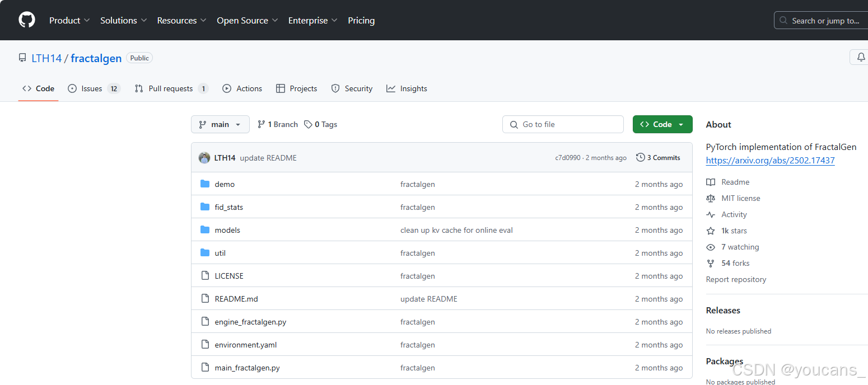Click 'clean up kv cache for online eval' message
The image size is (868, 385).
(456, 230)
